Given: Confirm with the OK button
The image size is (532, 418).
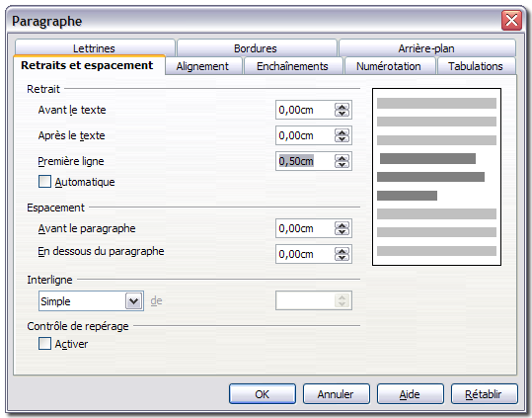Looking at the screenshot, I should 263,394.
